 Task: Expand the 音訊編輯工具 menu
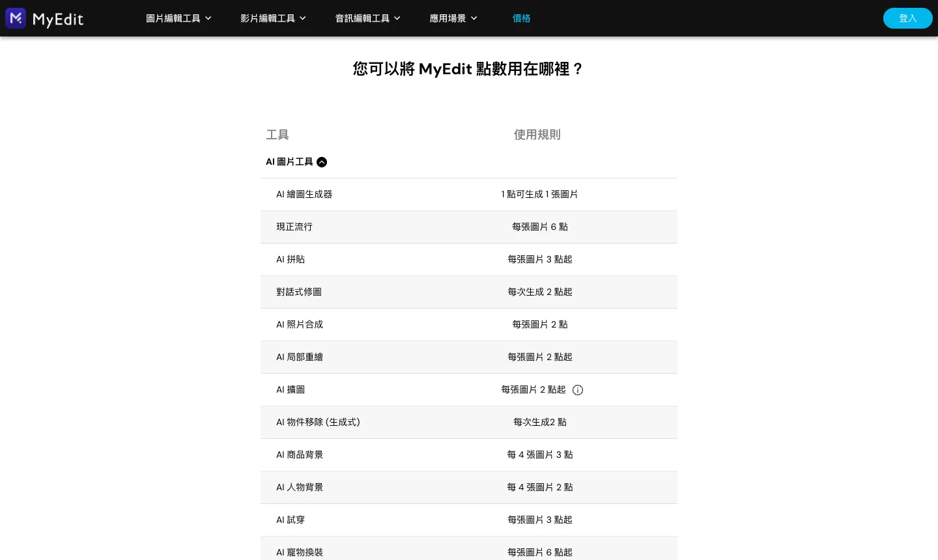click(367, 18)
